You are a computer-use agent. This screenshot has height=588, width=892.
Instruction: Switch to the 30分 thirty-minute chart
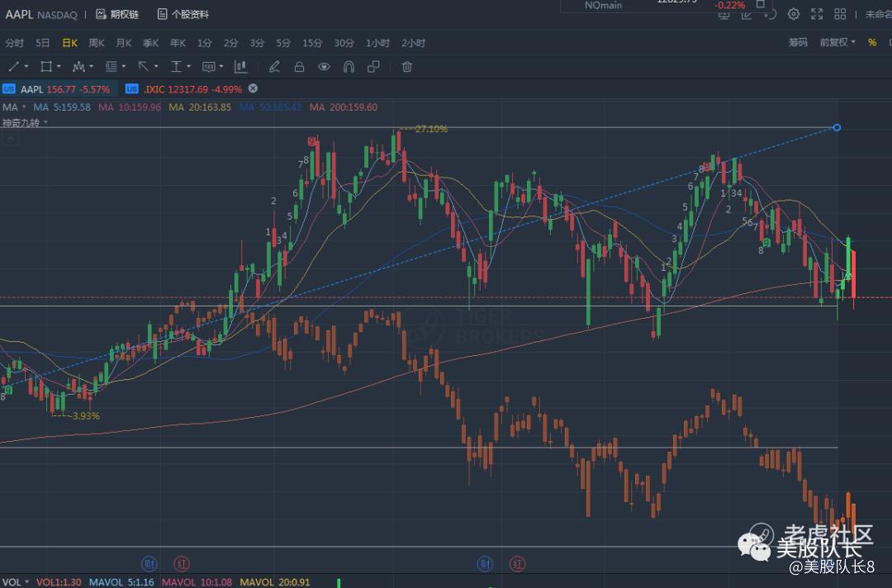(x=344, y=43)
